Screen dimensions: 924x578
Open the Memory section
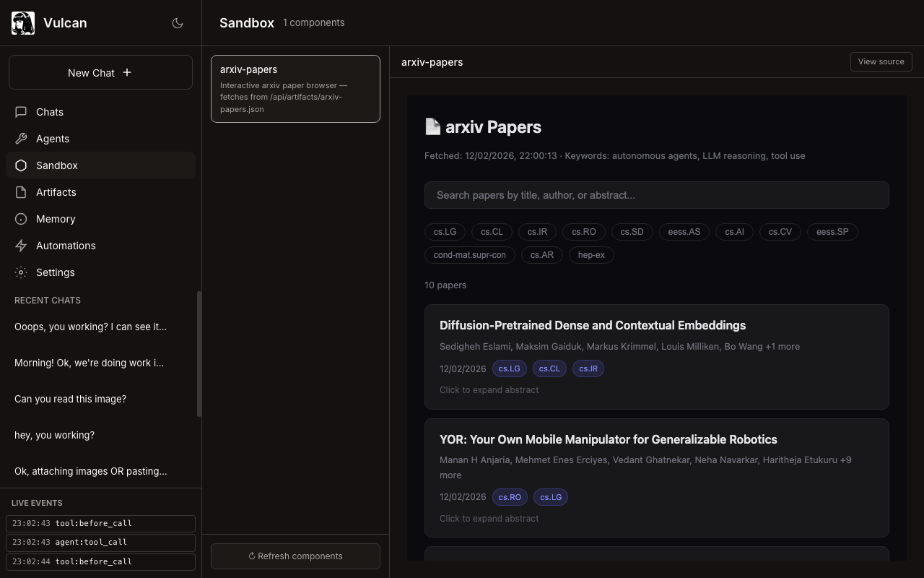tap(56, 219)
